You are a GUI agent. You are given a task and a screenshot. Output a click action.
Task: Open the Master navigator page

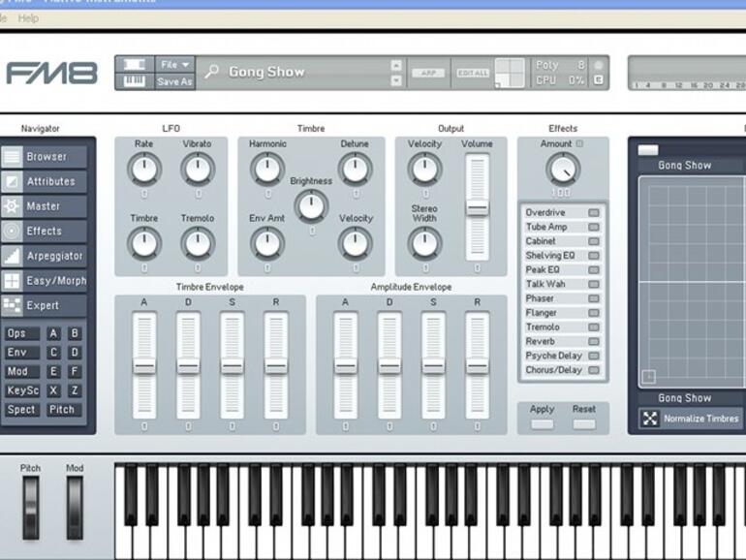tap(44, 206)
